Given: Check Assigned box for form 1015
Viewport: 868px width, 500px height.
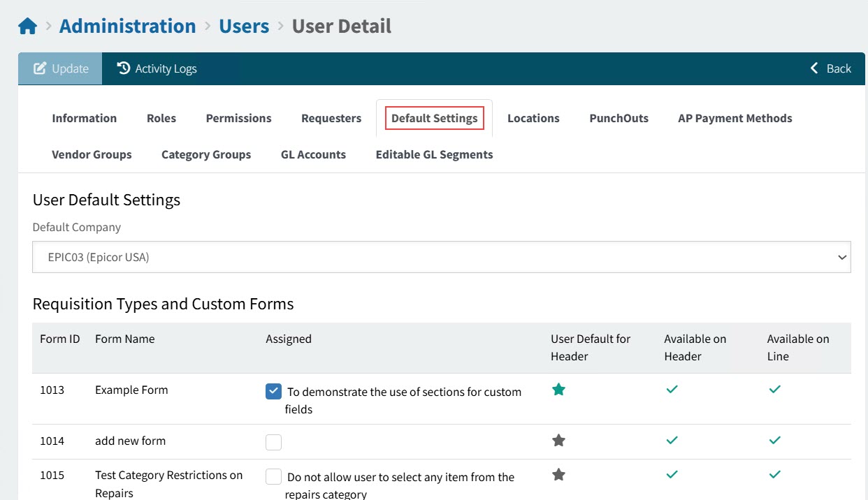Looking at the screenshot, I should tap(273, 477).
